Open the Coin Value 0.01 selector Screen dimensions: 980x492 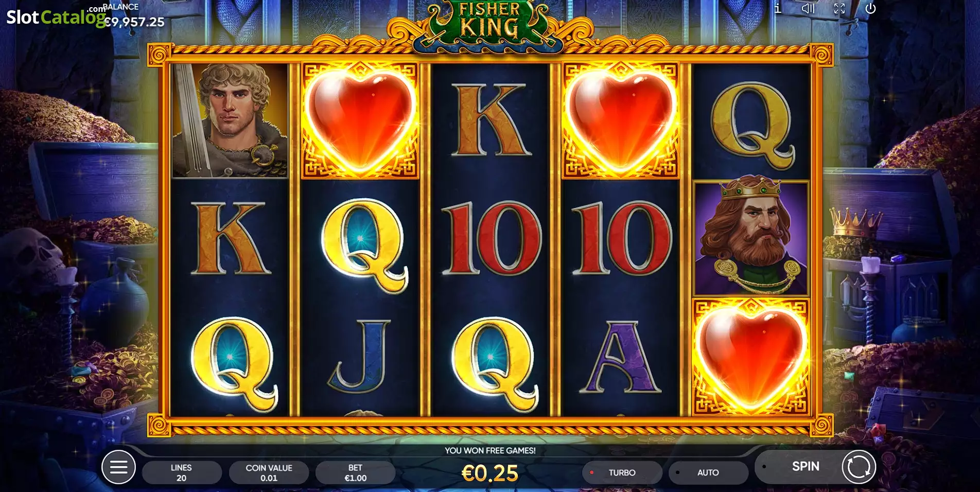tap(269, 472)
